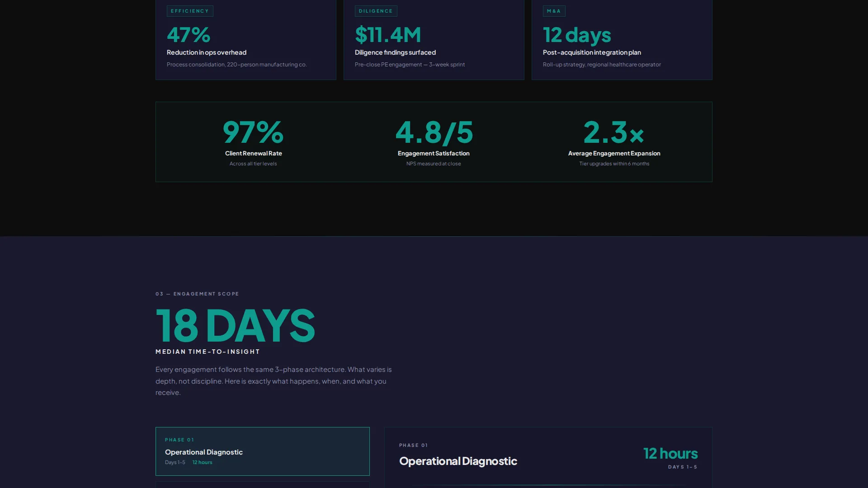Click 'Days 1–5' in the Phase 01 tab
The image size is (868, 488).
click(x=175, y=462)
